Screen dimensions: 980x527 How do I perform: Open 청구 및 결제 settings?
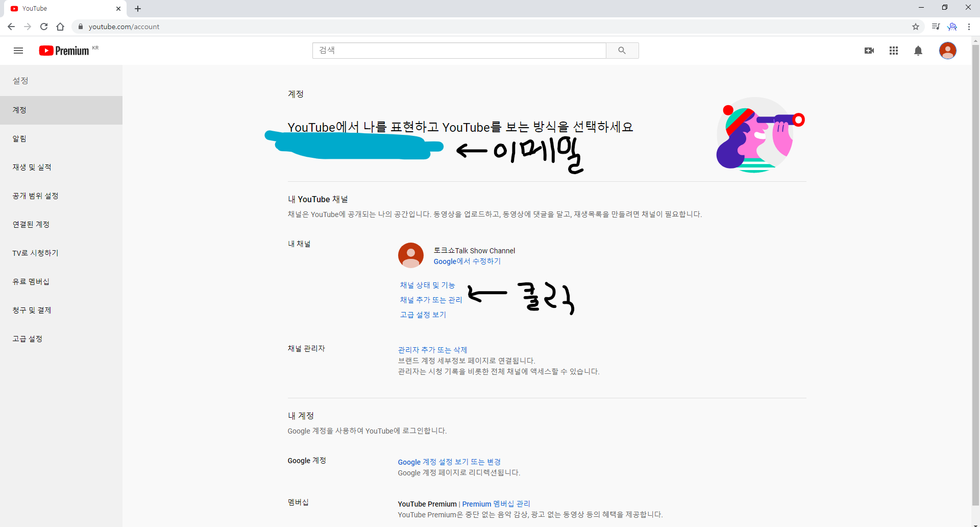61,310
